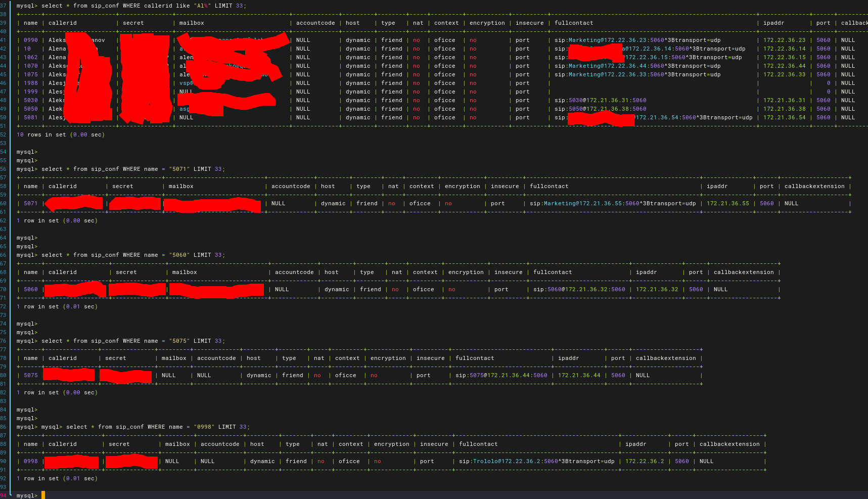Click "10 rows in set (0.00 sec)"

point(61,134)
